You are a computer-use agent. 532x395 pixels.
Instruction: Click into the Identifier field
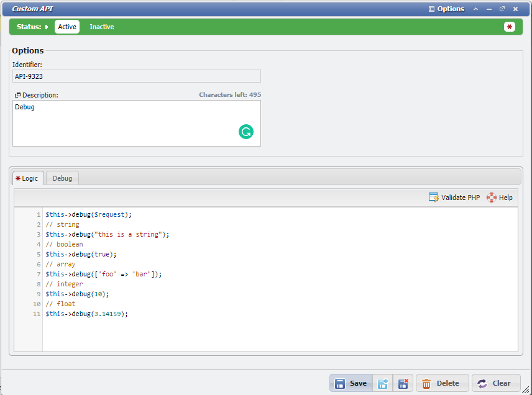(136, 76)
